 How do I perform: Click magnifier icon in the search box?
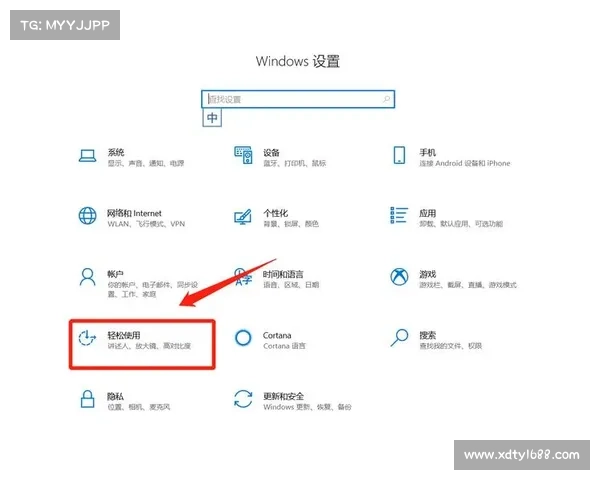tap(386, 99)
